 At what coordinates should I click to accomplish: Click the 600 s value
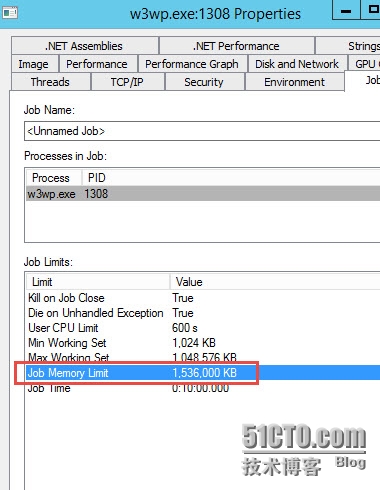[185, 328]
